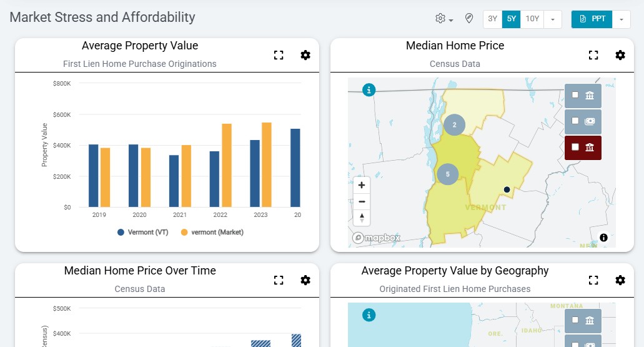Select the 3Y time range
This screenshot has width=644, height=347.
pos(493,19)
